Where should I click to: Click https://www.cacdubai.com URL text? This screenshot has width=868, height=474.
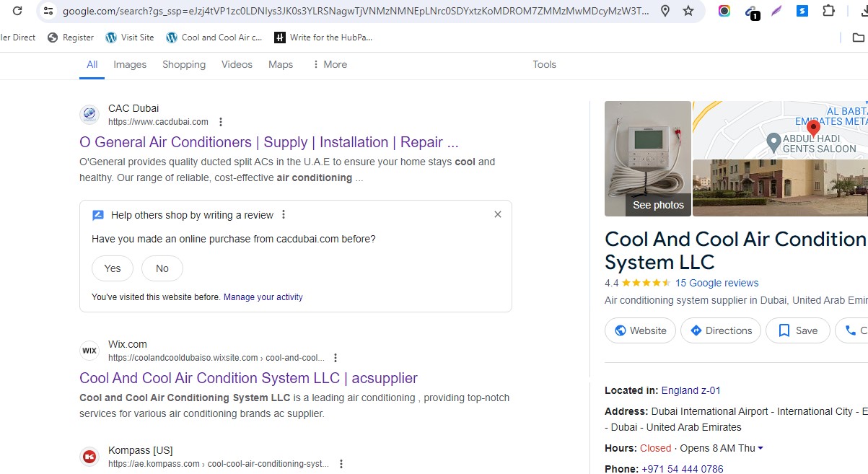[158, 122]
